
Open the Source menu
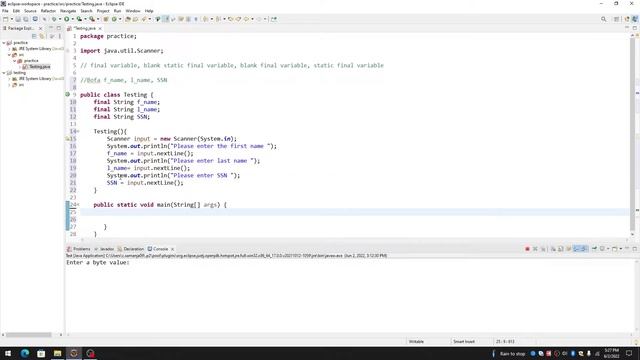pos(30,11)
